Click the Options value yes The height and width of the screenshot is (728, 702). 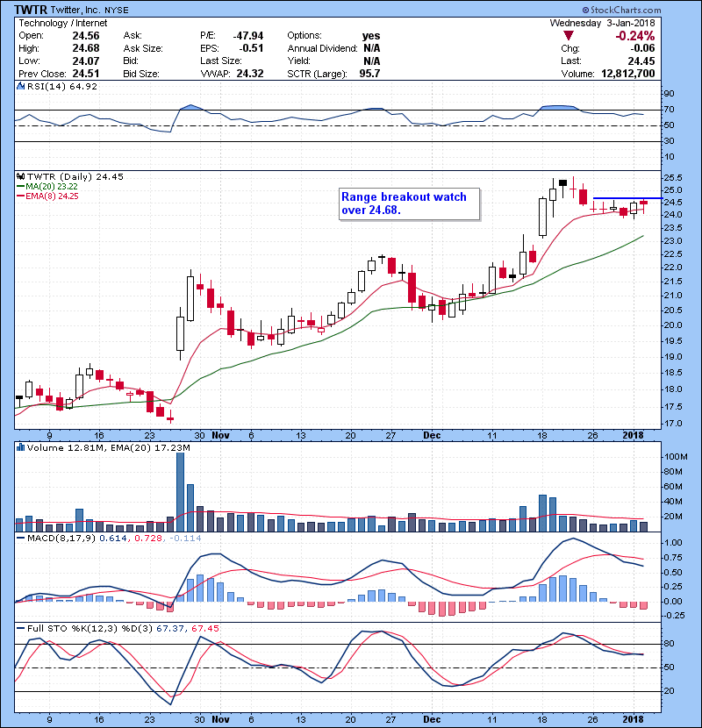(x=371, y=36)
